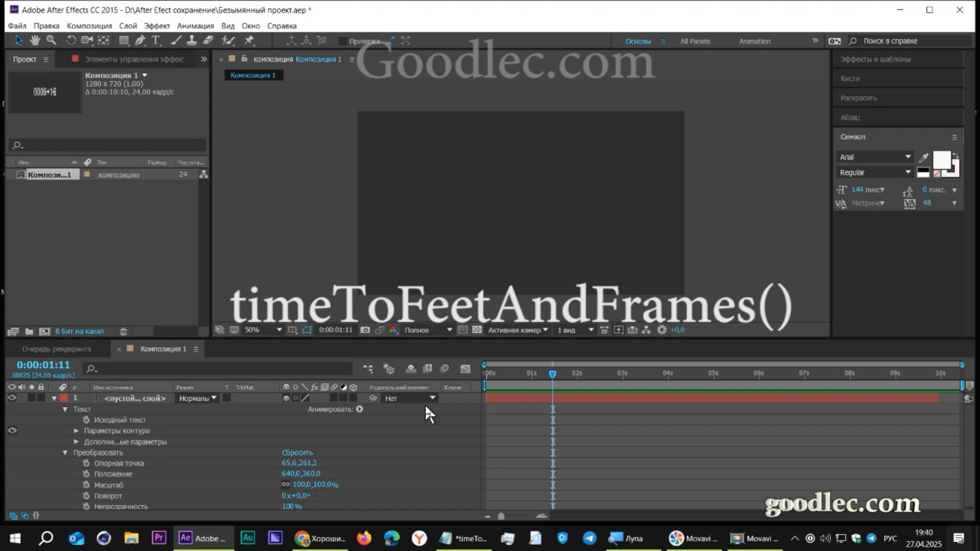The image size is (980, 551).
Task: Select the Clone Stamp tool
Action: [x=192, y=40]
